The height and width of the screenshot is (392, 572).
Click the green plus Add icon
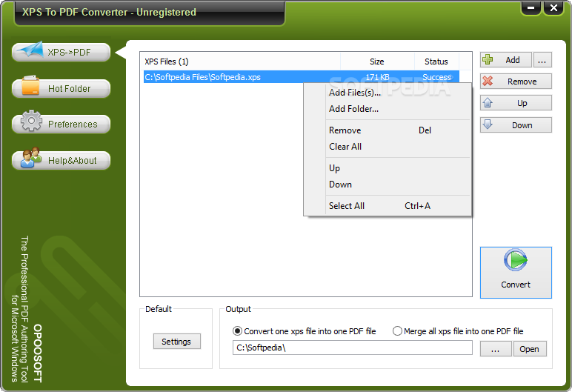[x=488, y=60]
